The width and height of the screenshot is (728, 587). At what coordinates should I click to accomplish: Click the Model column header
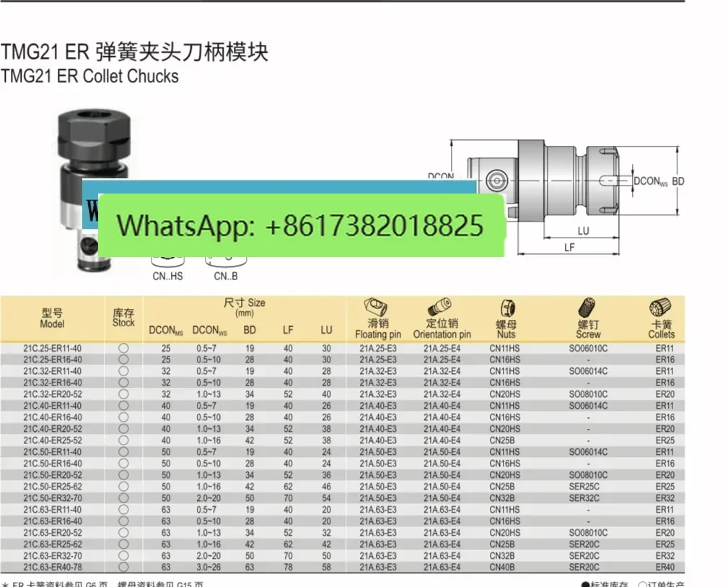coord(52,318)
